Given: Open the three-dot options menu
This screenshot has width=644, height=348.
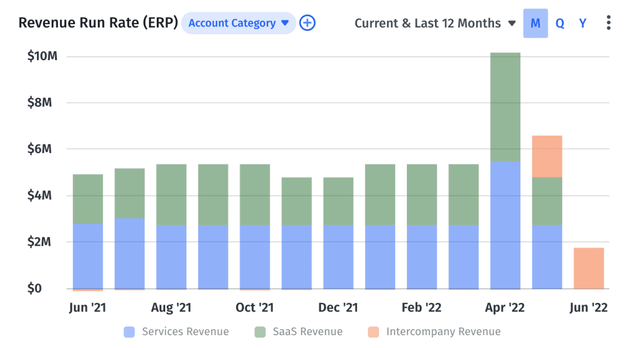Looking at the screenshot, I should [609, 23].
